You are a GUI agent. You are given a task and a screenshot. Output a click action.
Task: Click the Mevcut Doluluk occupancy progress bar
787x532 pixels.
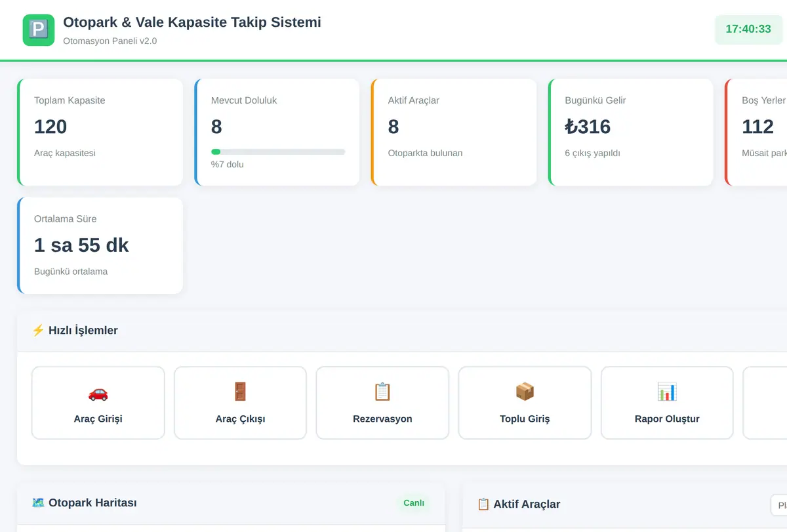pyautogui.click(x=278, y=152)
